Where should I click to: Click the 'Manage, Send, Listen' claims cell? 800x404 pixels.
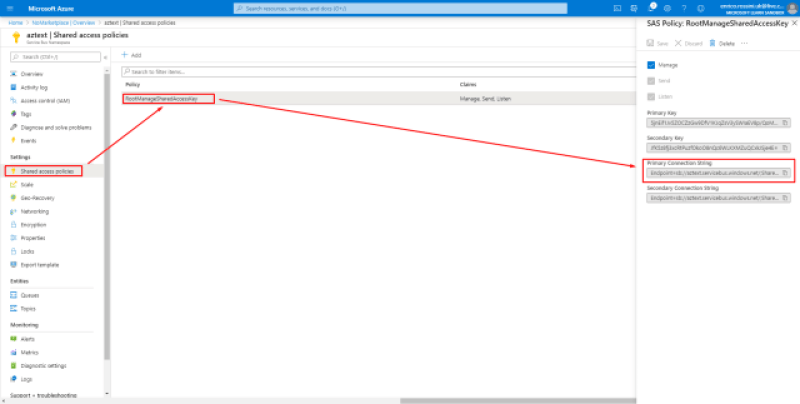point(485,98)
